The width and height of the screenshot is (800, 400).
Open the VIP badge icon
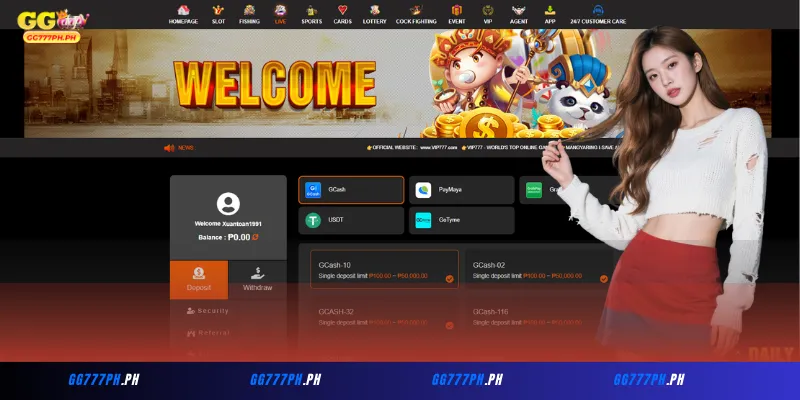pos(488,10)
